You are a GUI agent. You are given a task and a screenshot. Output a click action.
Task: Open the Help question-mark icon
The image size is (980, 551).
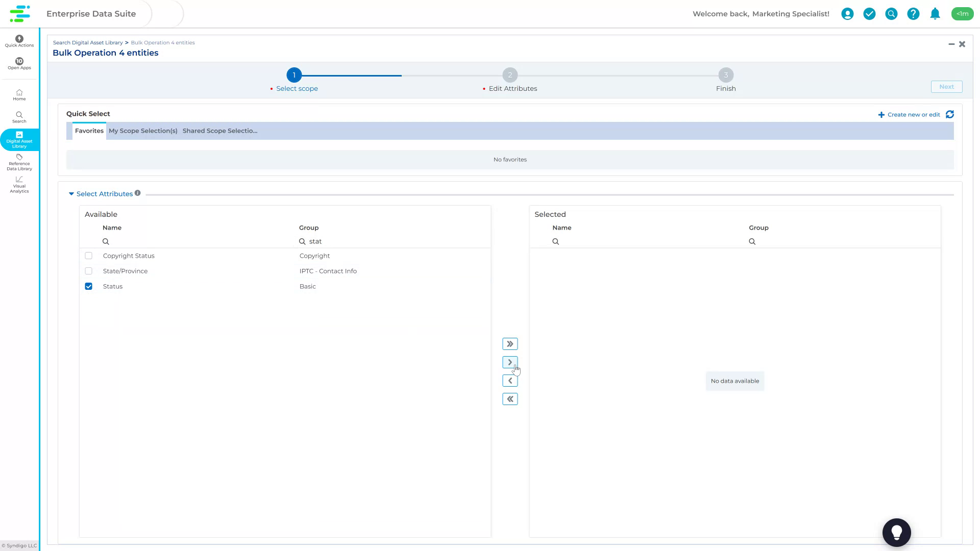pos(913,14)
